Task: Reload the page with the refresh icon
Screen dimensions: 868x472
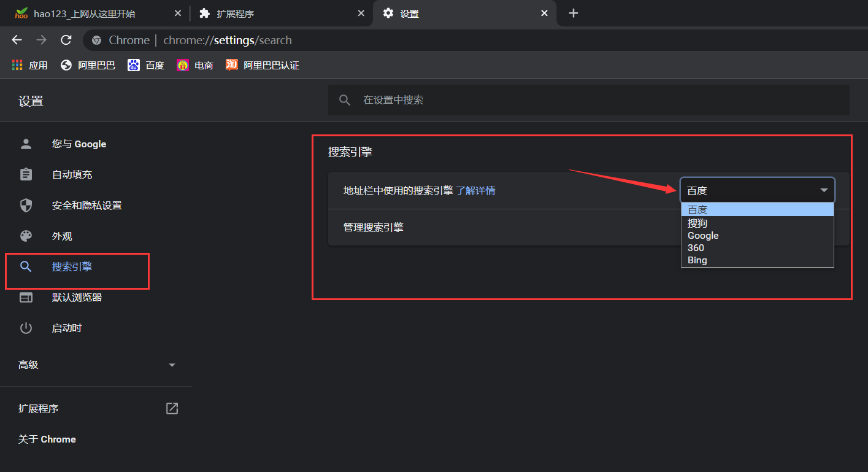Action: pyautogui.click(x=66, y=40)
